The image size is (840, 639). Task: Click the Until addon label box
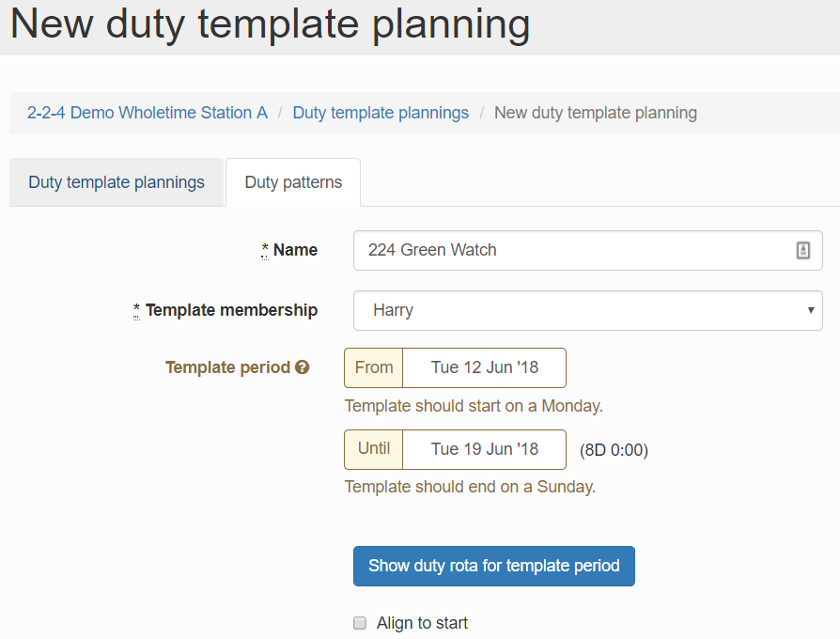(x=374, y=449)
